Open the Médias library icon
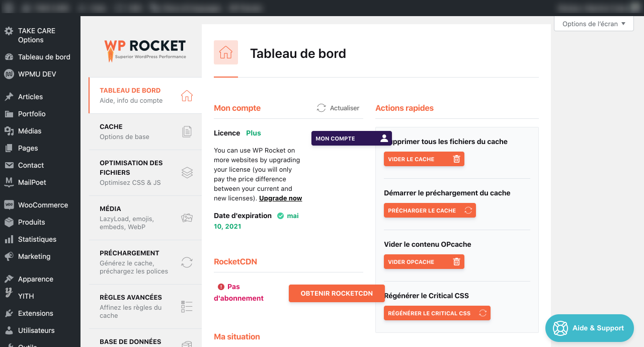644x347 pixels. (9, 131)
